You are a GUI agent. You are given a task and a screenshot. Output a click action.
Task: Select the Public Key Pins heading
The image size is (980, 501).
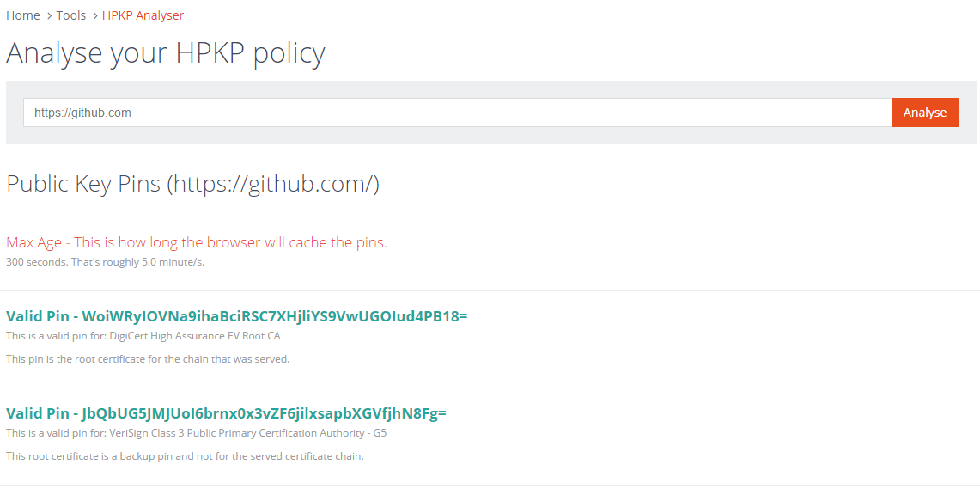(192, 183)
